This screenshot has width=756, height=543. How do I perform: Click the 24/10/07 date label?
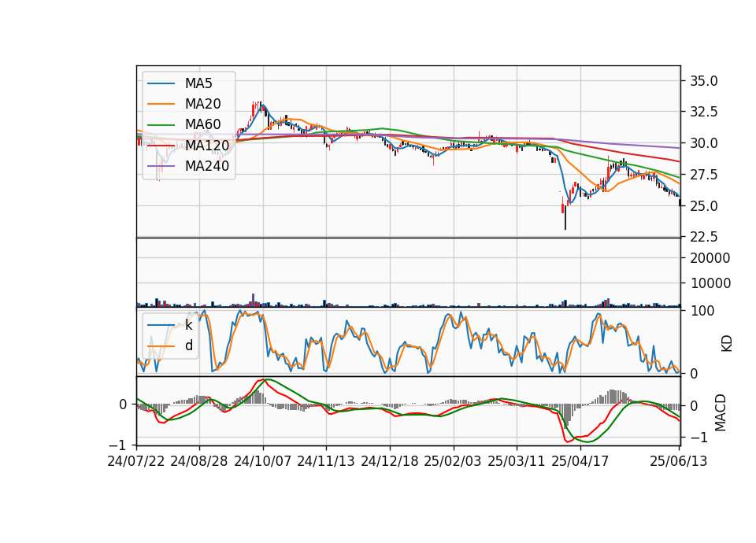(263, 461)
